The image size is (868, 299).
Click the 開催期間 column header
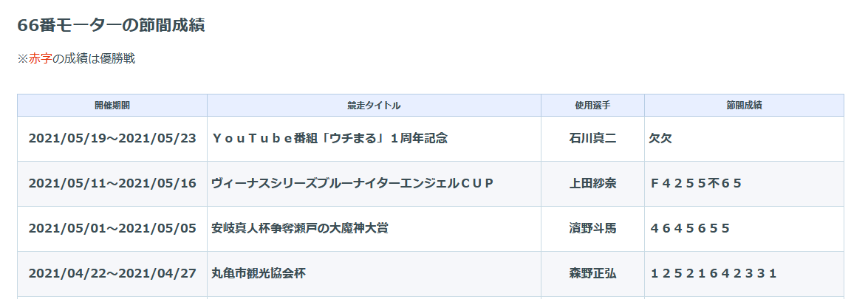click(x=112, y=105)
